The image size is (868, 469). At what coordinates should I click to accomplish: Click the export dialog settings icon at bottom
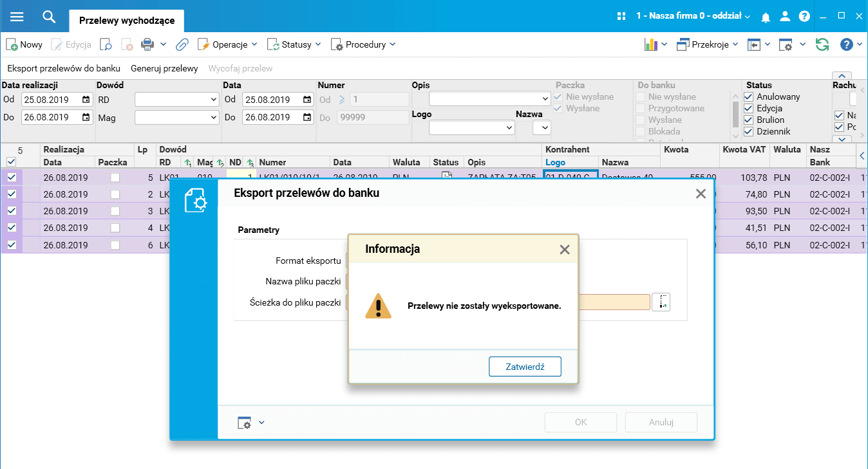click(244, 423)
